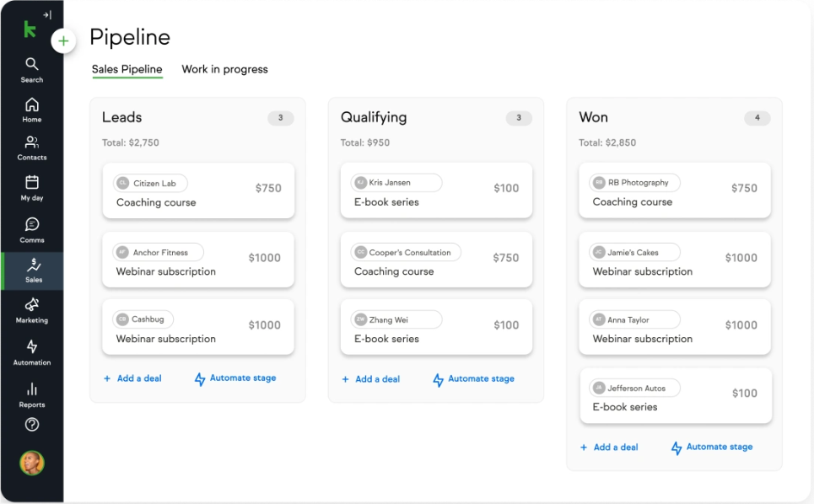The width and height of the screenshot is (814, 504).
Task: Open Search in the sidebar
Action: click(x=31, y=69)
